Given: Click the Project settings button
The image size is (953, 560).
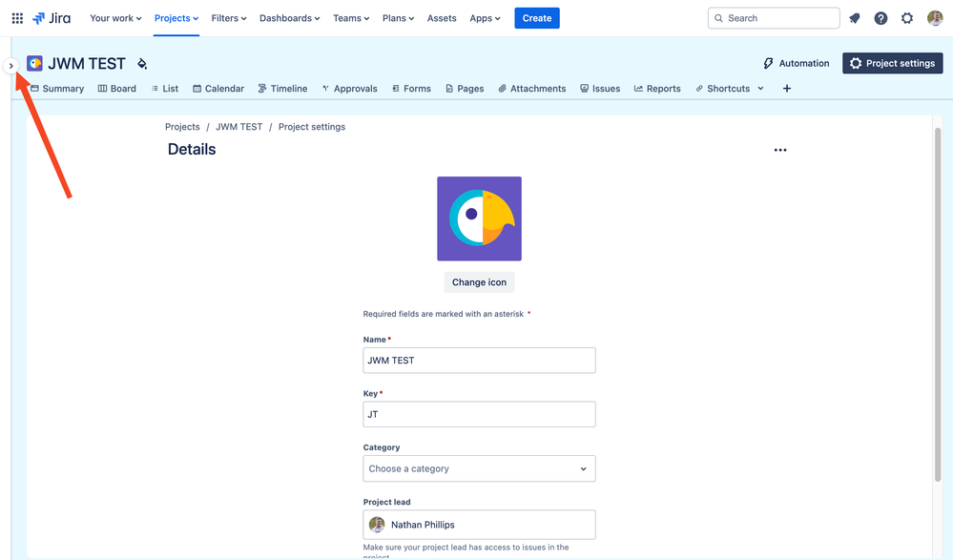Looking at the screenshot, I should [892, 63].
